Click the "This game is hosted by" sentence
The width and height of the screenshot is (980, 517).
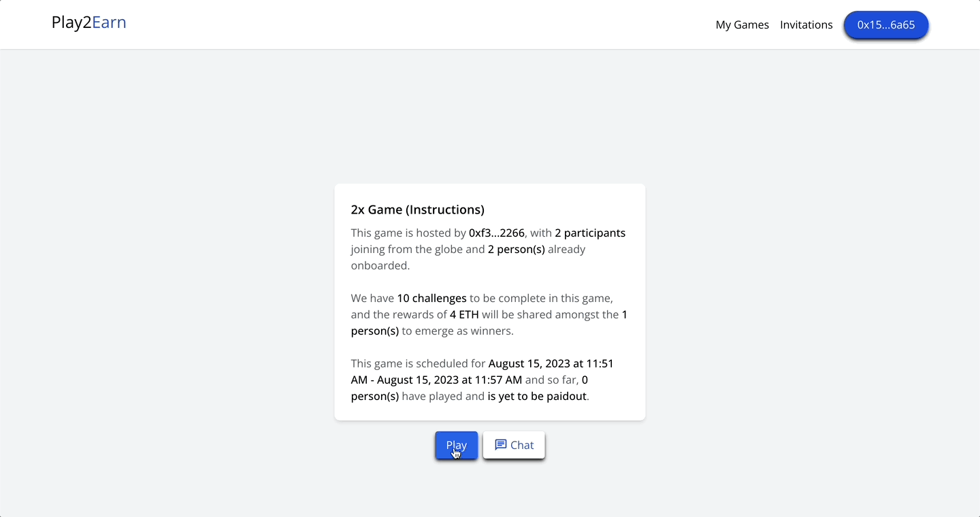pos(408,233)
